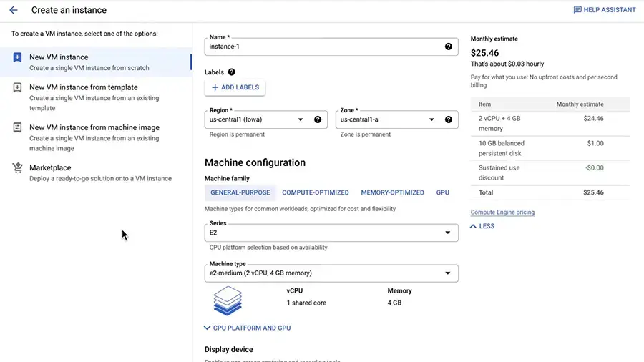This screenshot has width=644, height=362.
Task: Switch to the Compute-Optimized machine family tab
Action: click(316, 192)
